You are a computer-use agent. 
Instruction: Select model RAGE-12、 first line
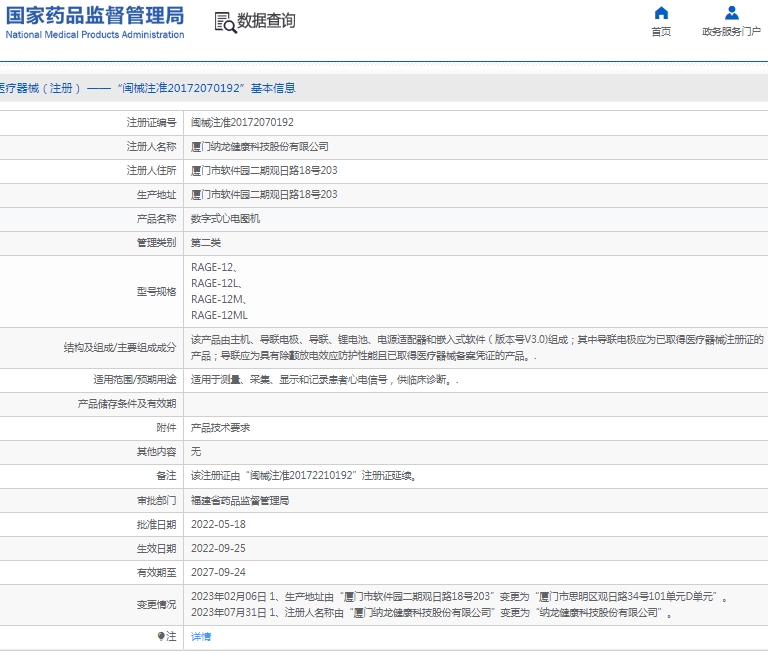pyautogui.click(x=214, y=267)
